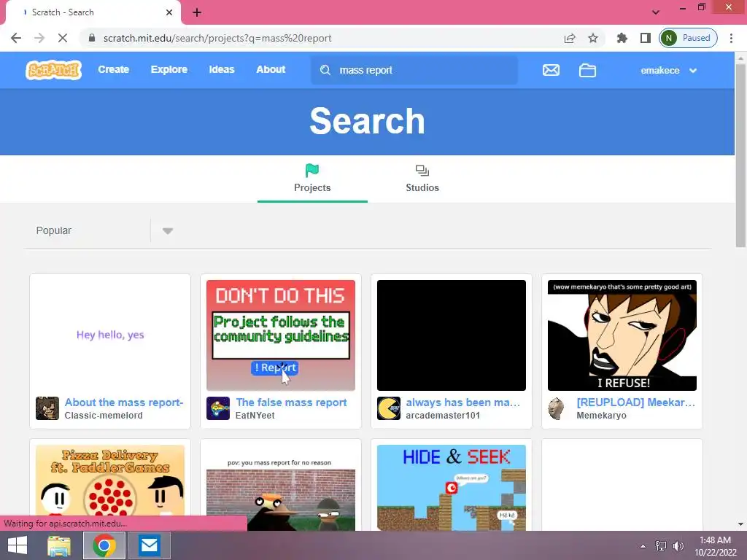The width and height of the screenshot is (747, 560).
Task: Open the 'DON'T DO THIS' project thumbnail
Action: point(281,335)
